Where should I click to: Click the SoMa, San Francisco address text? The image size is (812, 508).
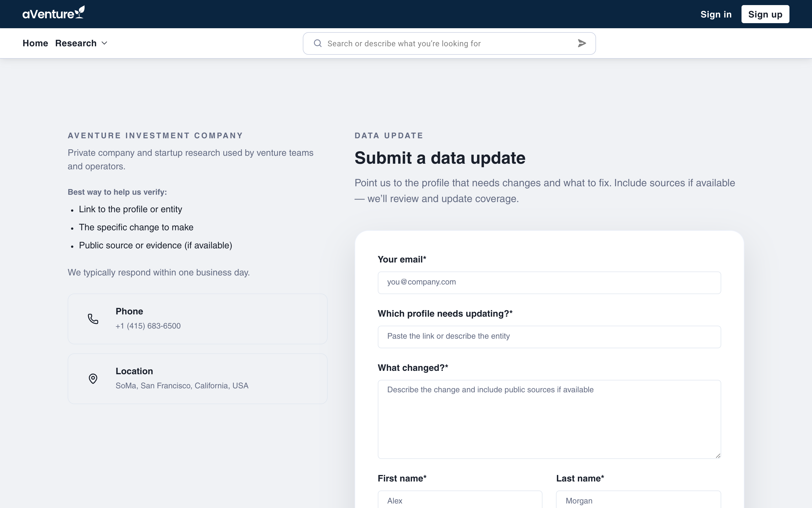[x=182, y=386]
